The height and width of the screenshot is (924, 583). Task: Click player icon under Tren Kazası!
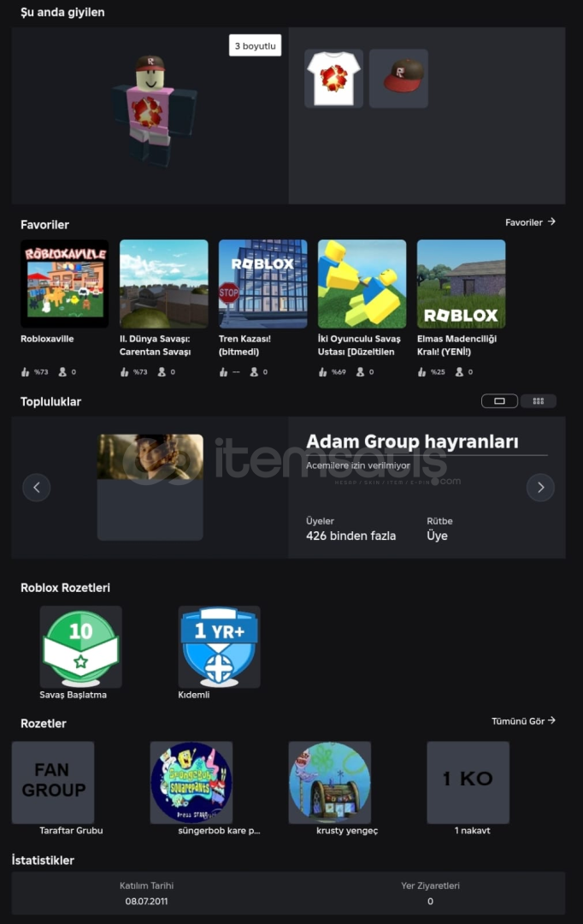[254, 372]
